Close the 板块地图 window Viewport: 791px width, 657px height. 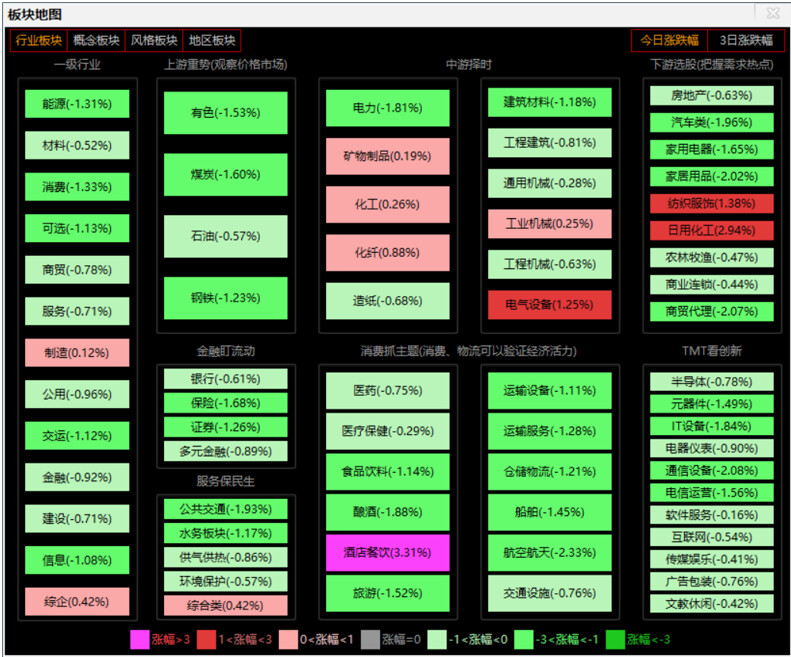773,13
